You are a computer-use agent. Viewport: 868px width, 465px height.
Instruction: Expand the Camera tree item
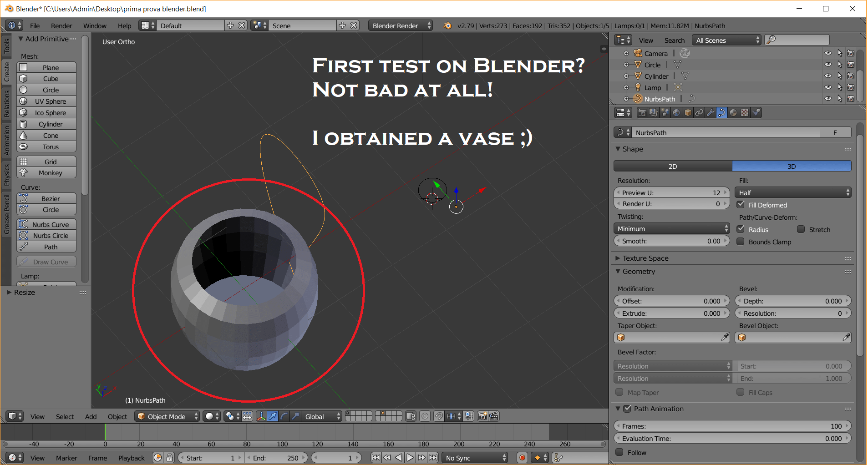626,53
